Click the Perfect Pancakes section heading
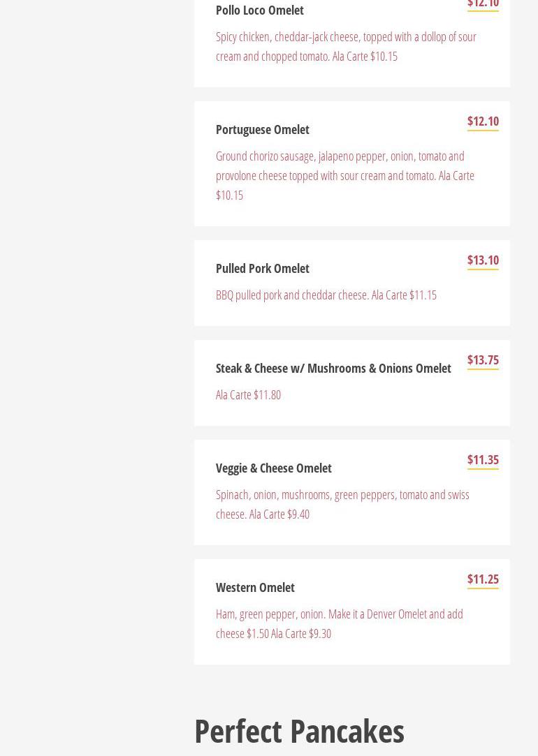Viewport: 538px width, 756px height. [299, 731]
